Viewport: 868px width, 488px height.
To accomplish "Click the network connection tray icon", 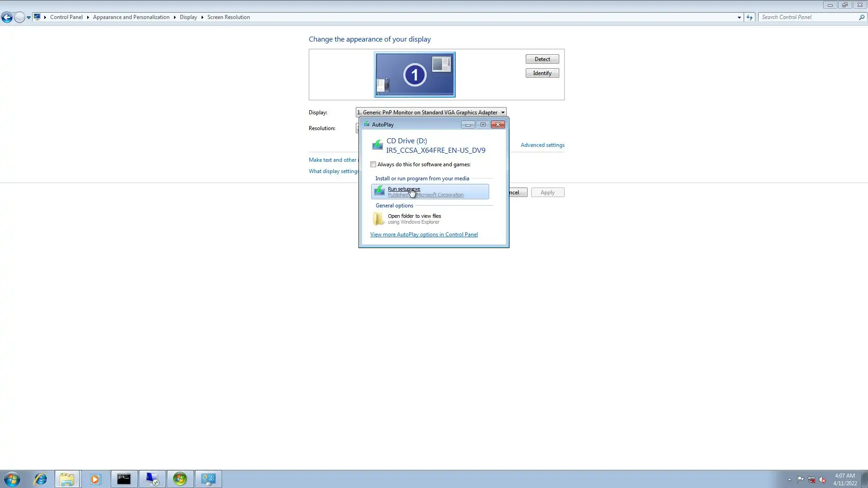I will (x=811, y=479).
